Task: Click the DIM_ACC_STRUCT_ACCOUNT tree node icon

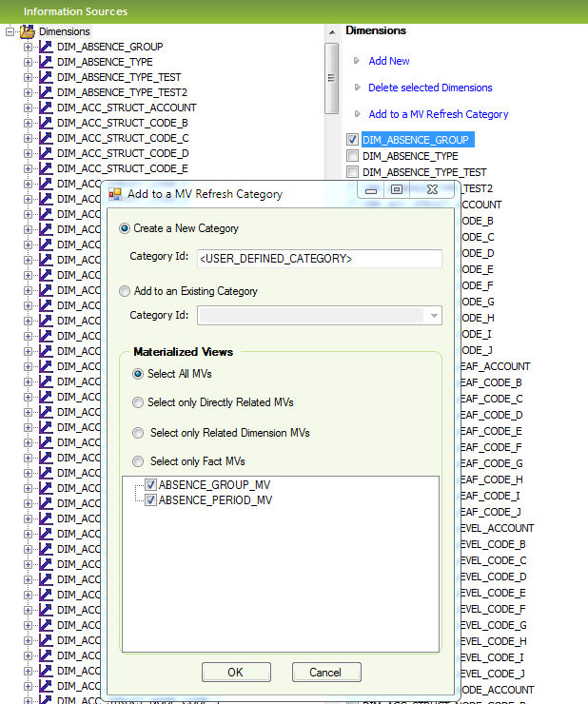Action: 46,108
